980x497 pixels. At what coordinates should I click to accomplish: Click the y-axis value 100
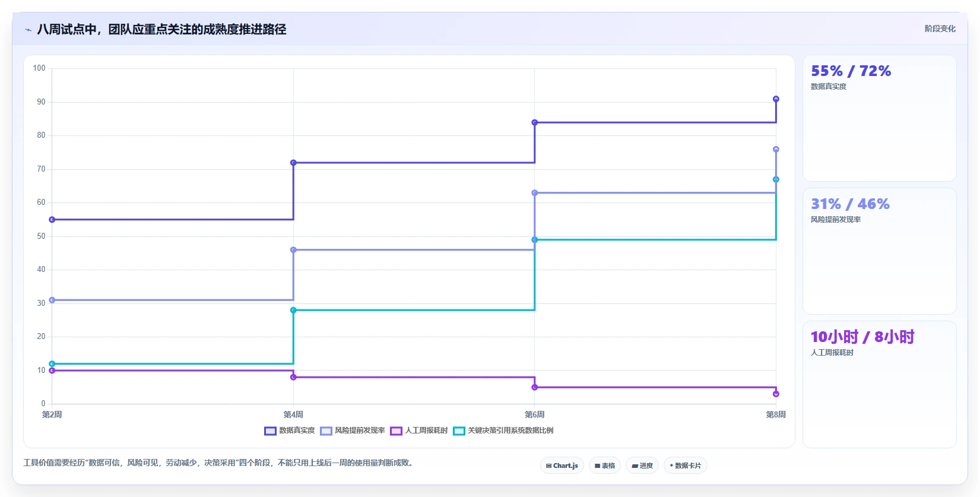click(39, 68)
